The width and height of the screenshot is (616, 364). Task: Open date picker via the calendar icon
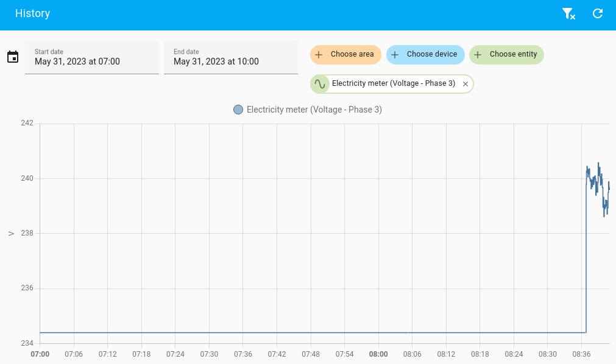(12, 57)
